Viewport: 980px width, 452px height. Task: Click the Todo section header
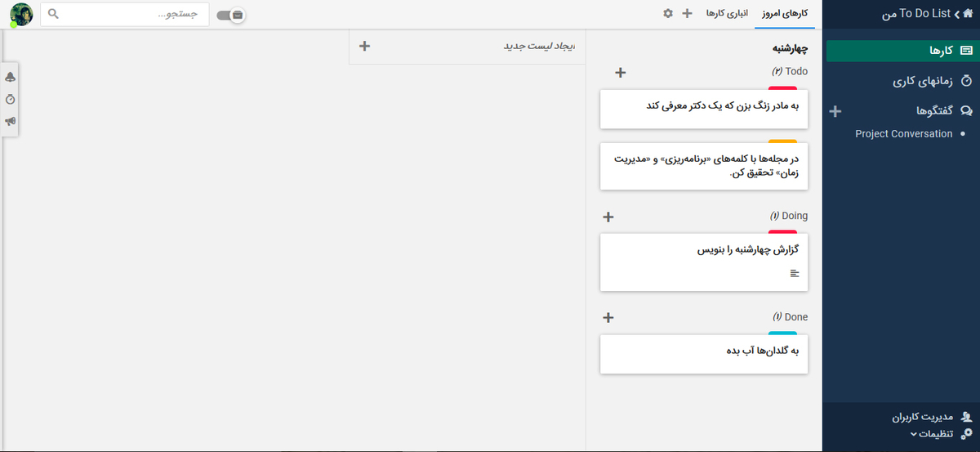pos(789,71)
